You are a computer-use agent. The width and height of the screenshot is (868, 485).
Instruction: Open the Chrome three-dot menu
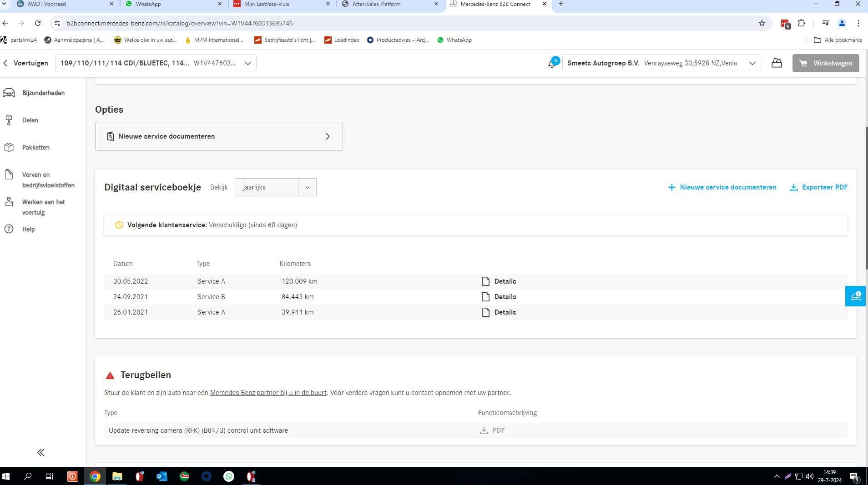point(858,23)
